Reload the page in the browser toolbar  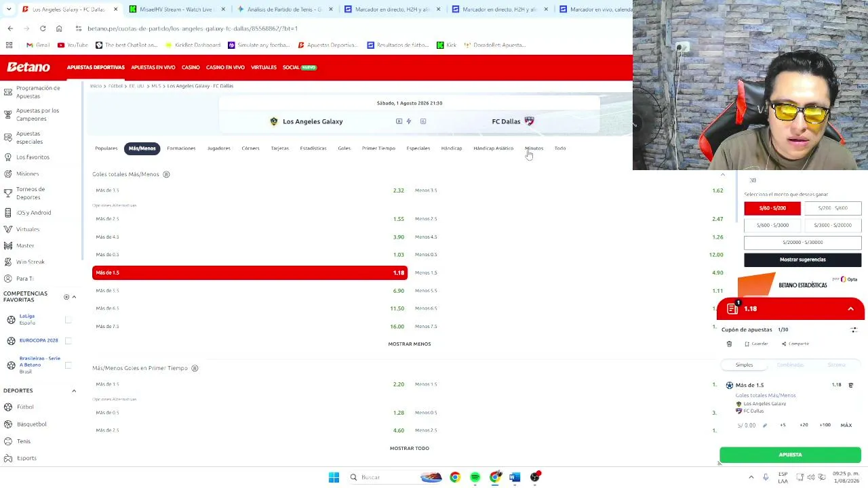point(43,28)
